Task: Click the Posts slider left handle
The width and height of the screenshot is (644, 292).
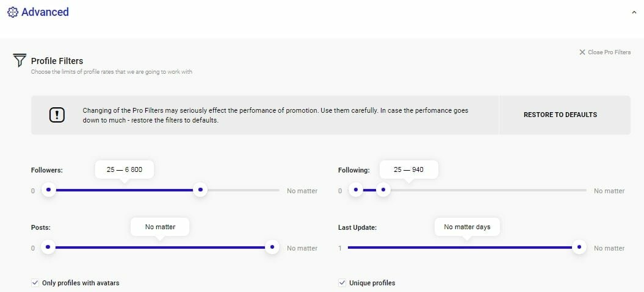Action: point(49,247)
